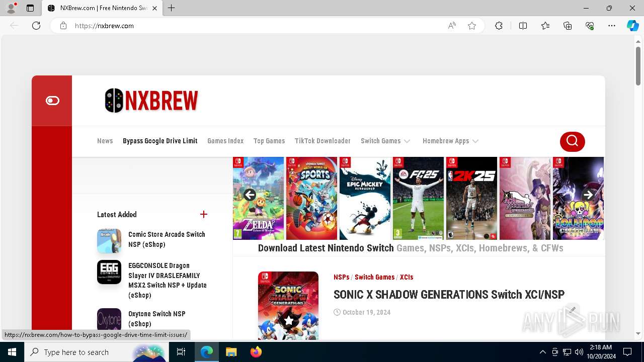Toggle Split screen view
This screenshot has height=362, width=644.
pyautogui.click(x=523, y=26)
